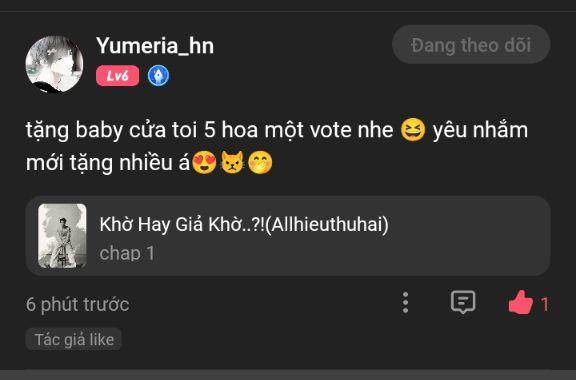Click the like count number 1

click(x=545, y=304)
